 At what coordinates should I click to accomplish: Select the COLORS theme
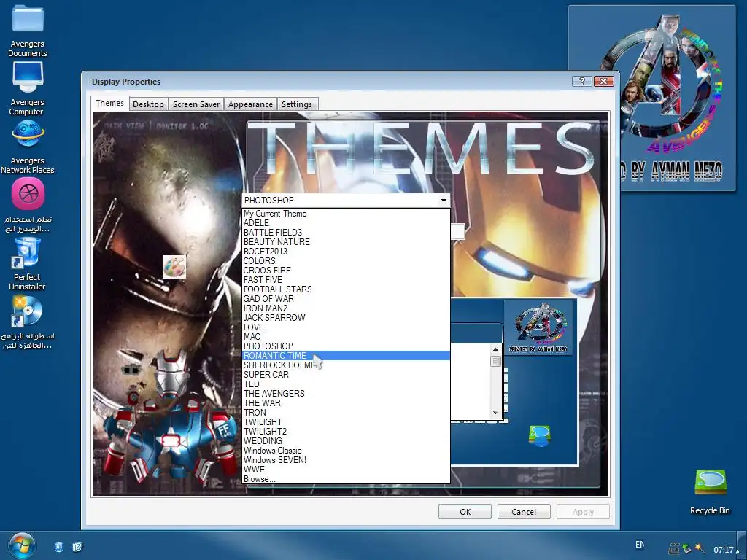point(346,261)
